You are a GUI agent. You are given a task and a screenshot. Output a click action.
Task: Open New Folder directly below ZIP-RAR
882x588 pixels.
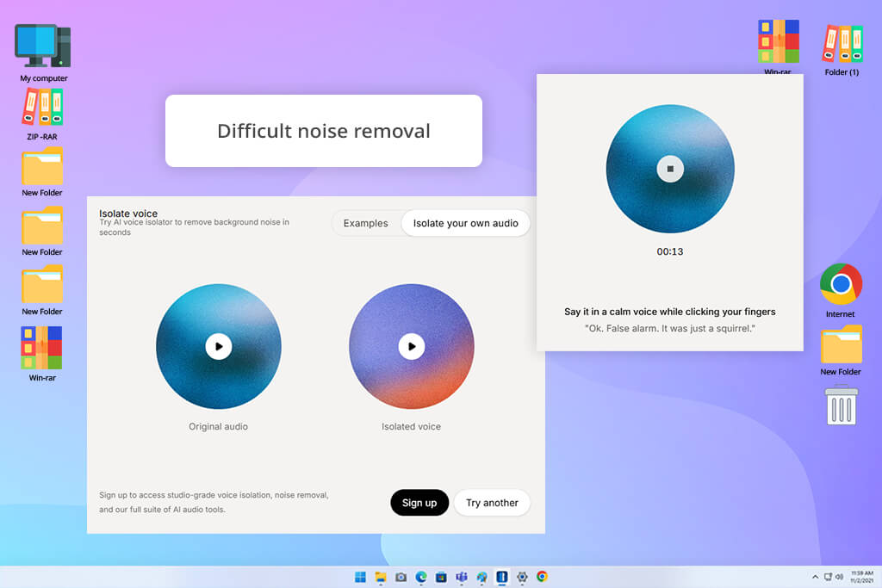click(42, 172)
